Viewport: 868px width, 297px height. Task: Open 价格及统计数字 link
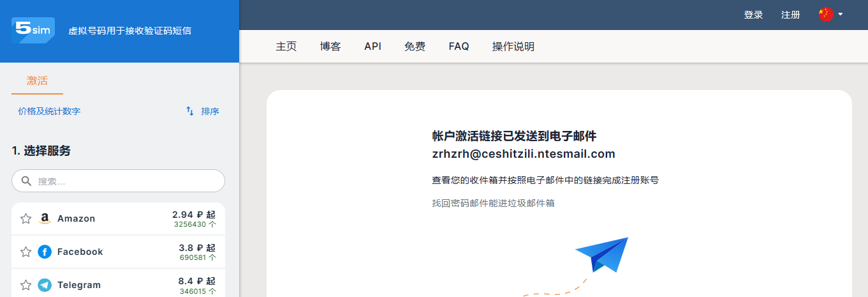click(49, 111)
